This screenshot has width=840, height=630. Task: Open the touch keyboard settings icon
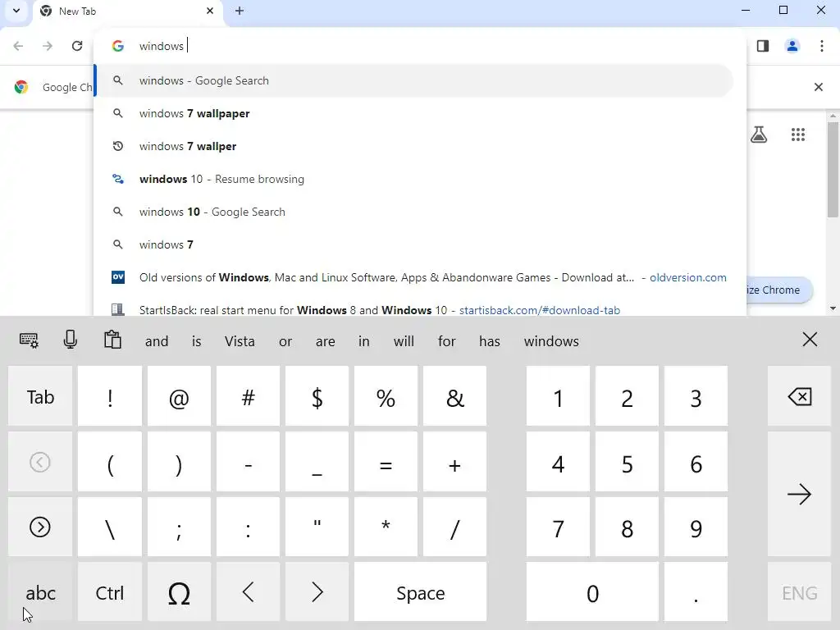29,340
